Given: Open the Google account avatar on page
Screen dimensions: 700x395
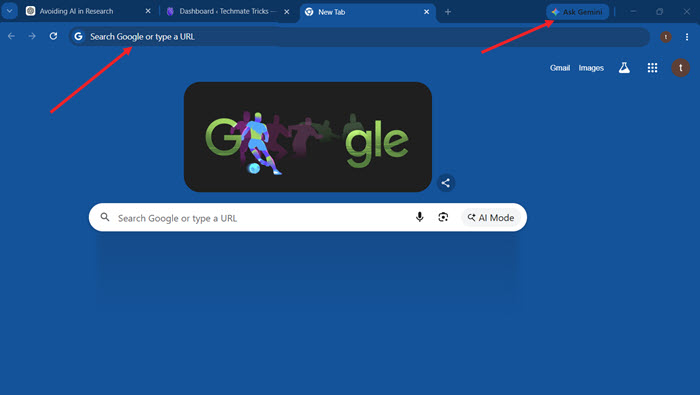Looking at the screenshot, I should coord(680,68).
